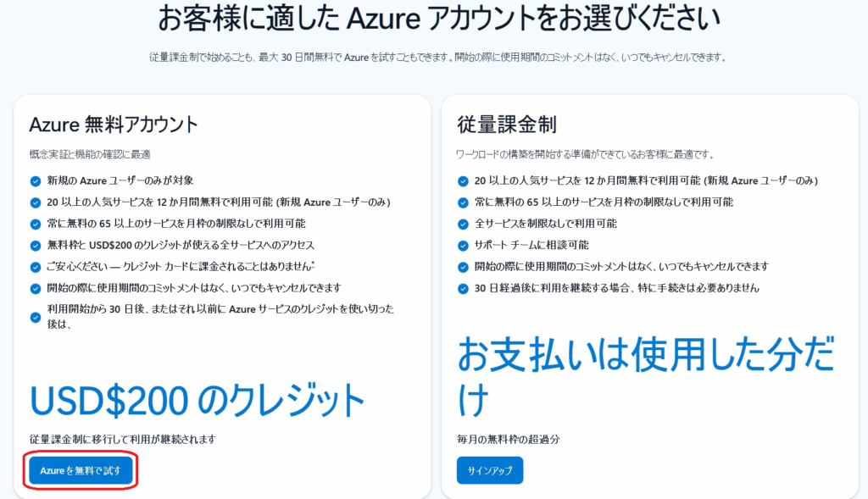Viewport: 868px width, 499px height.
Task: Click checkmark beside '利用開始から 30 日後' item
Action: (x=36, y=317)
